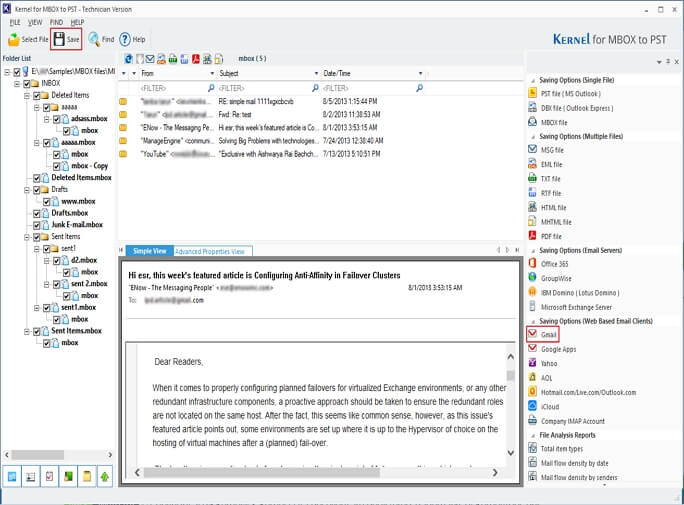Open the From column dropdown arrow
This screenshot has height=505, width=684.
(x=212, y=73)
